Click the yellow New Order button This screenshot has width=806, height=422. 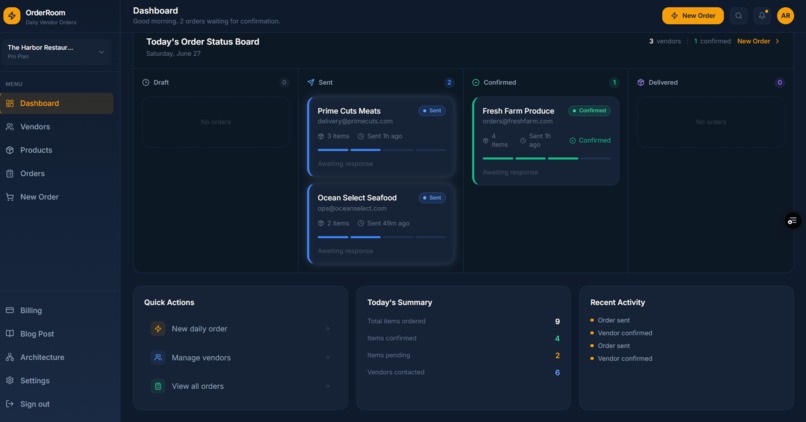[692, 15]
